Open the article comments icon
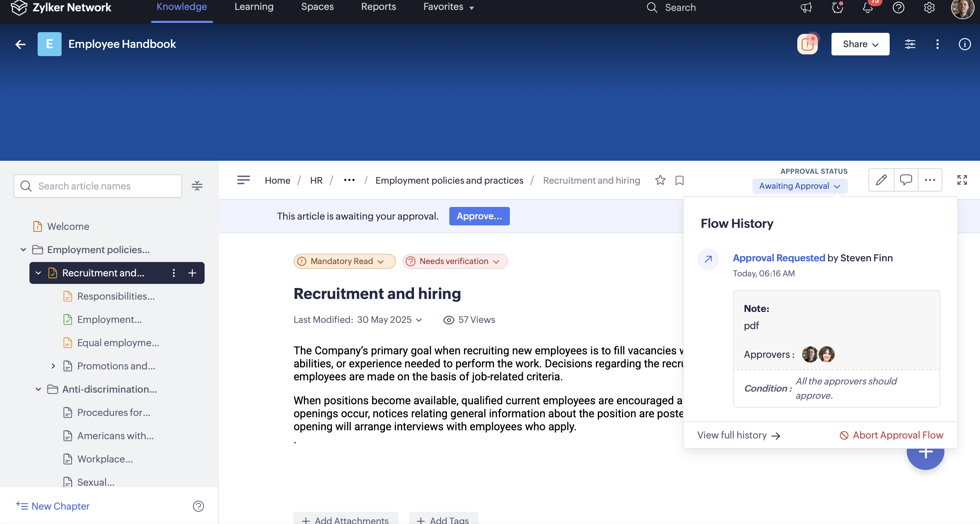 pyautogui.click(x=905, y=180)
